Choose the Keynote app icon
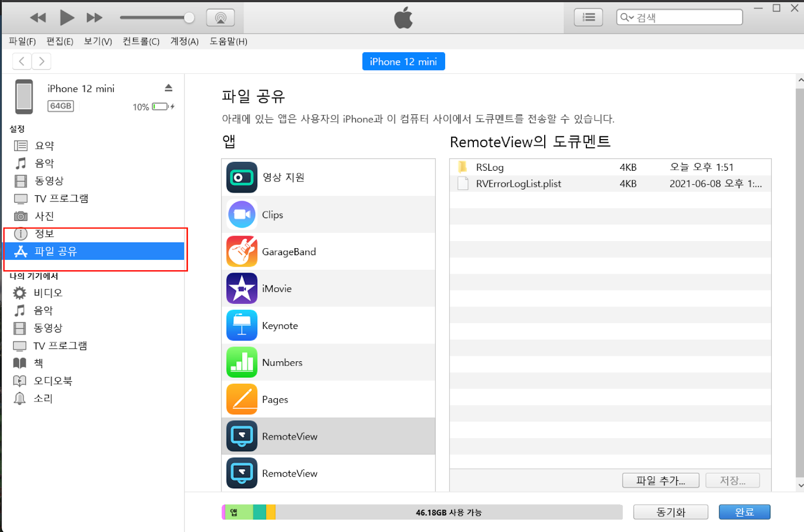The width and height of the screenshot is (804, 532). (242, 326)
